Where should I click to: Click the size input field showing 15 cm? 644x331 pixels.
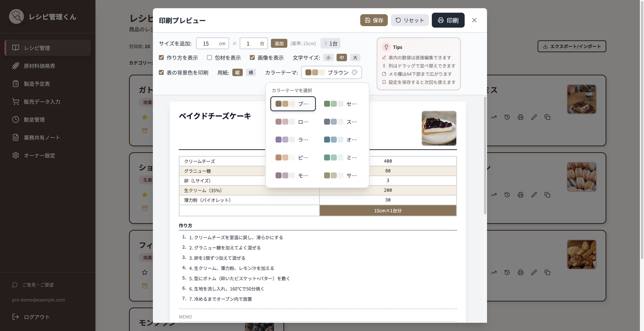click(x=212, y=43)
